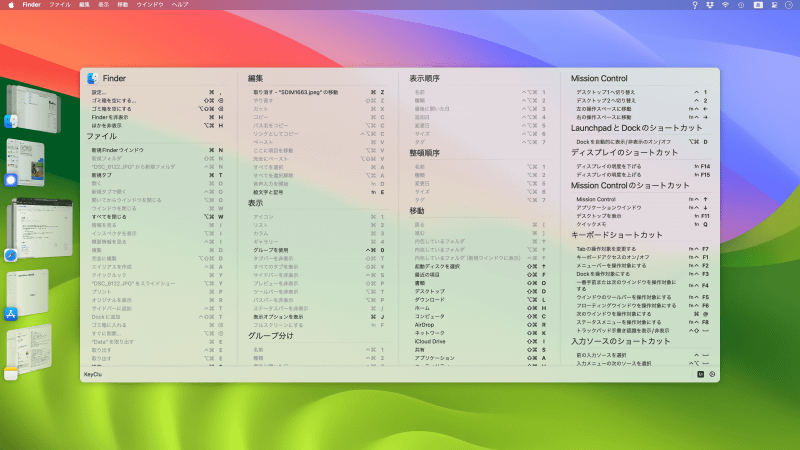Click the 新規タブ shortcut row

coord(157,175)
